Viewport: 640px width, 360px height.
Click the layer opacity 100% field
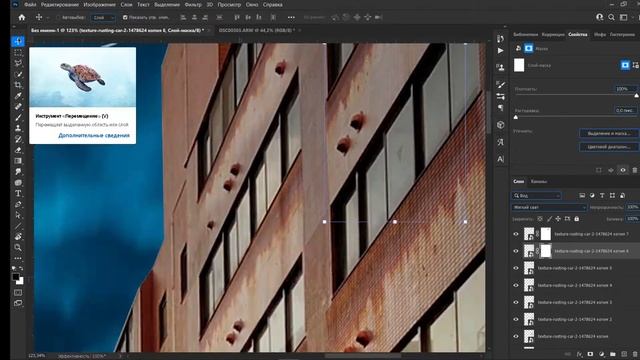pos(633,207)
